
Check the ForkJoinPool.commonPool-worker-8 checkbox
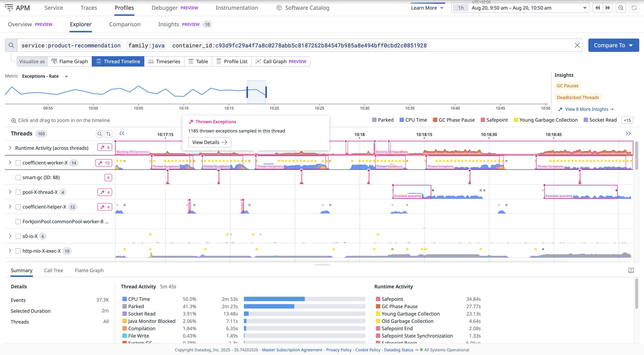pyautogui.click(x=18, y=222)
